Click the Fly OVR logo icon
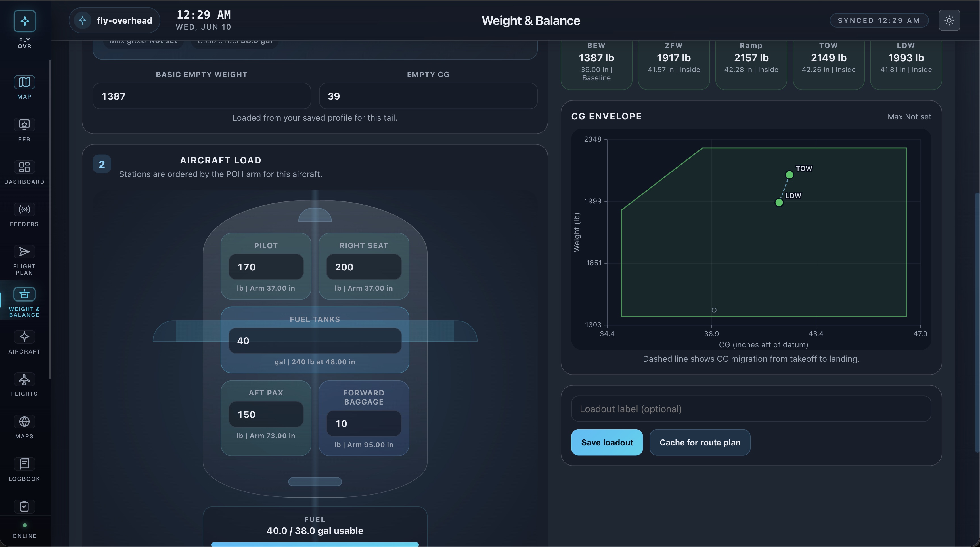The image size is (980, 547). pyautogui.click(x=25, y=21)
